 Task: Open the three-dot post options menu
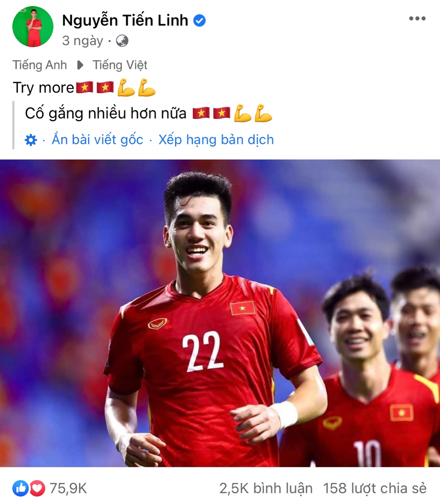point(417,19)
